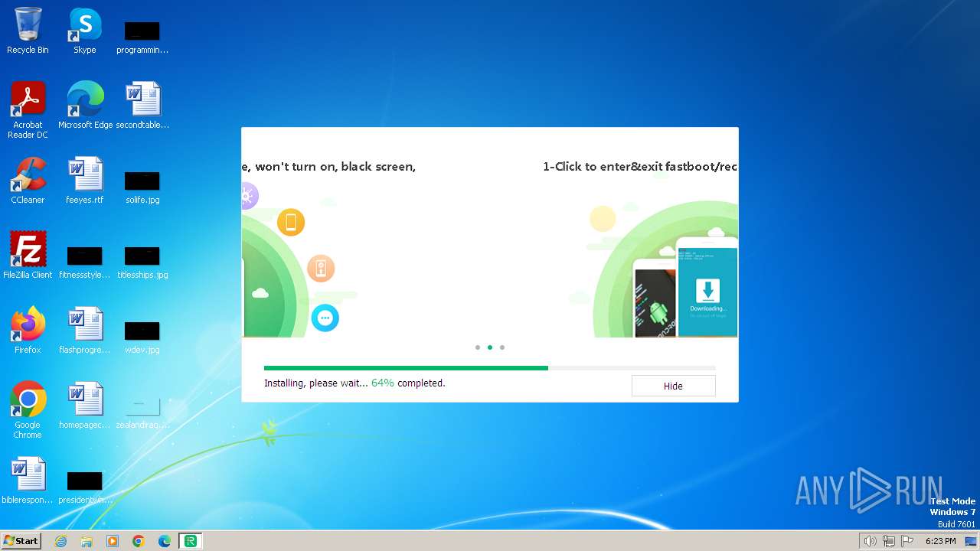Click the pink speaker device icon
The height and width of the screenshot is (551, 980).
[x=321, y=269]
